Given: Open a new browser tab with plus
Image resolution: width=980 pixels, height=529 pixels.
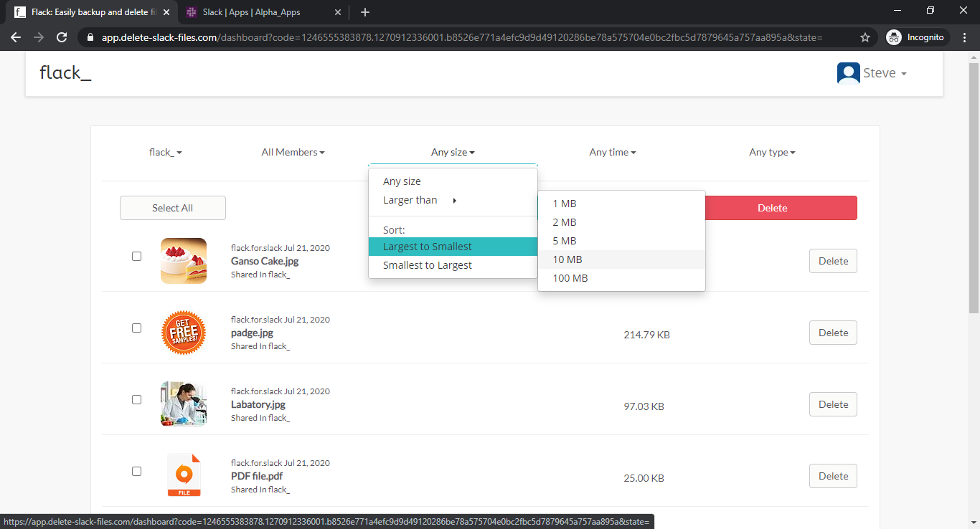Looking at the screenshot, I should click(x=365, y=12).
